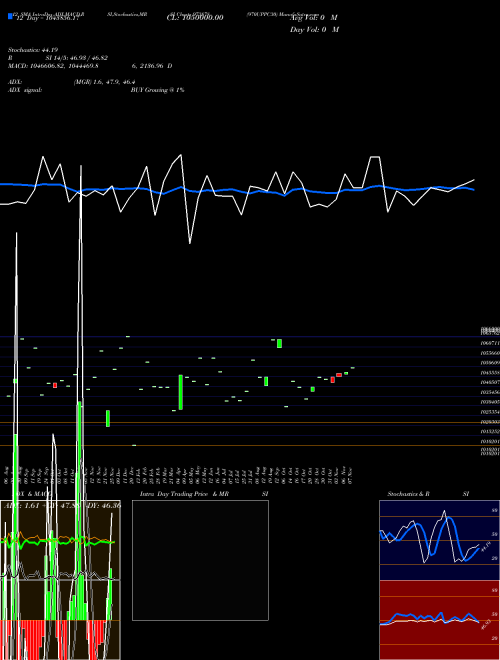Select the '(MGR) 1.6, 47.9, 46.4' ADX values

tap(104, 82)
